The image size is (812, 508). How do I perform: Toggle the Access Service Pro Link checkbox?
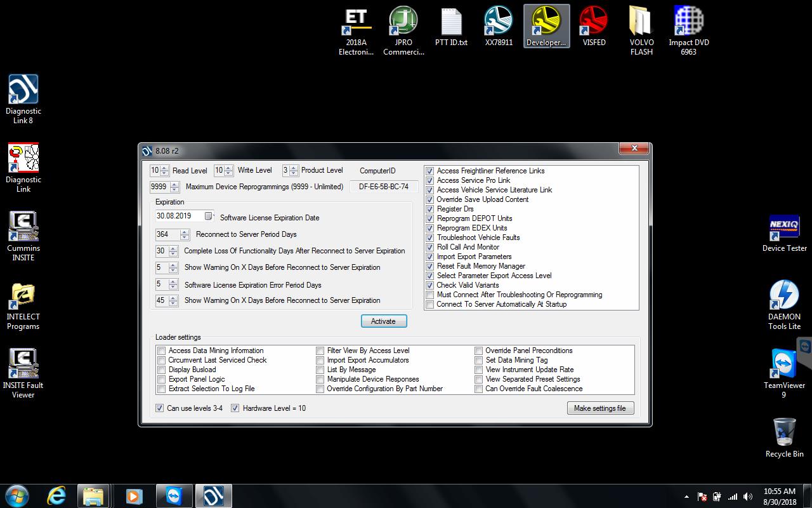[430, 180]
